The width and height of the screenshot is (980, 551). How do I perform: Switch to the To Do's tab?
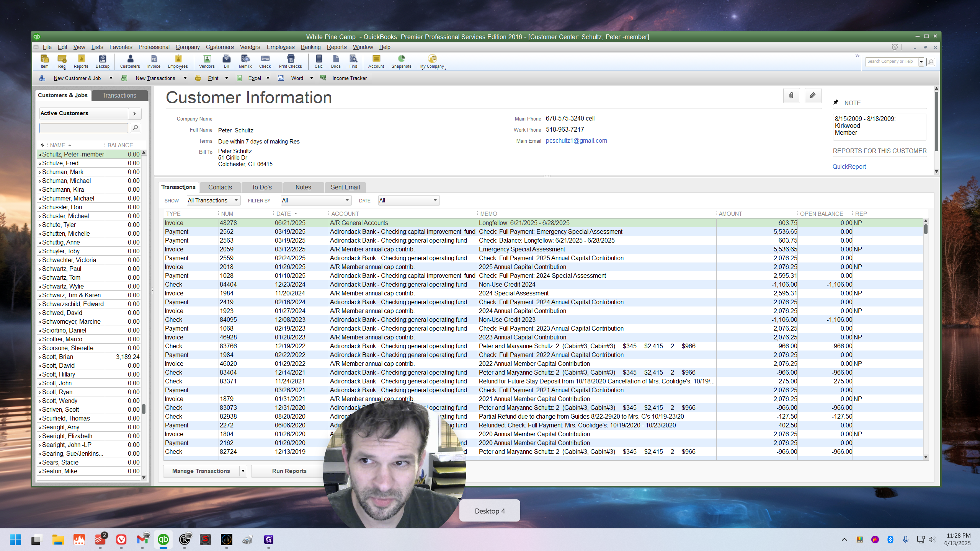262,187
